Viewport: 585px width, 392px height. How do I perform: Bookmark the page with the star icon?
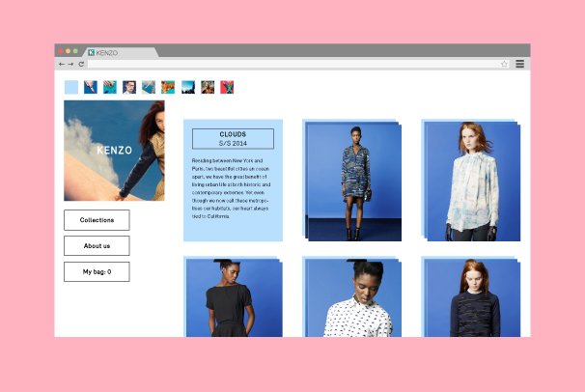tap(504, 64)
